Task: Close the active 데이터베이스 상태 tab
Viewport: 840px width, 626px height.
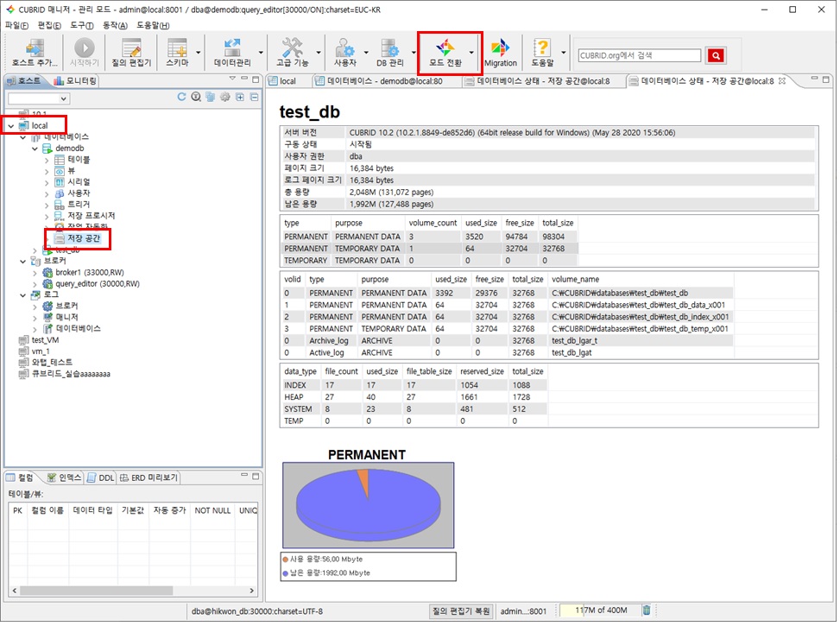Action: pyautogui.click(x=781, y=81)
